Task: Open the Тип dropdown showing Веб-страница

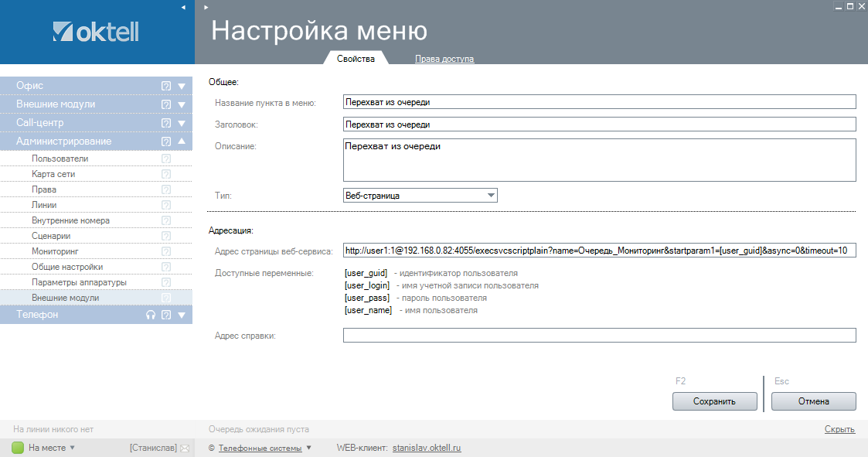Action: pyautogui.click(x=420, y=196)
